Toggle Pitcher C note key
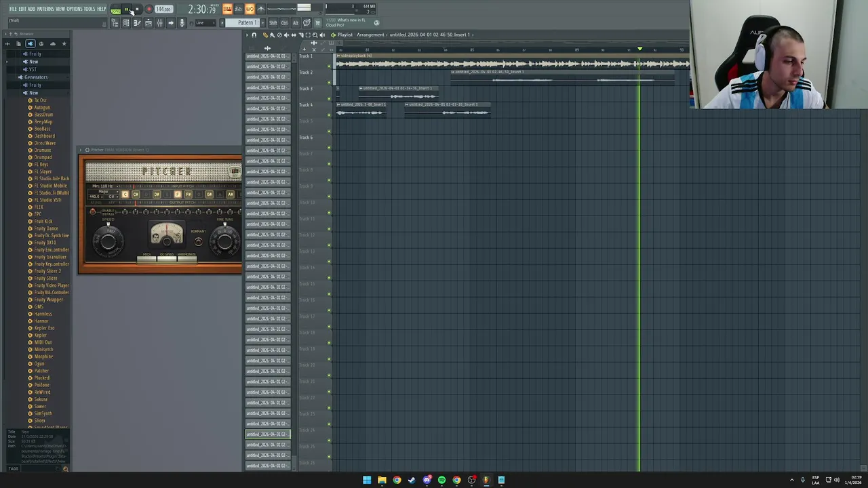 125,195
